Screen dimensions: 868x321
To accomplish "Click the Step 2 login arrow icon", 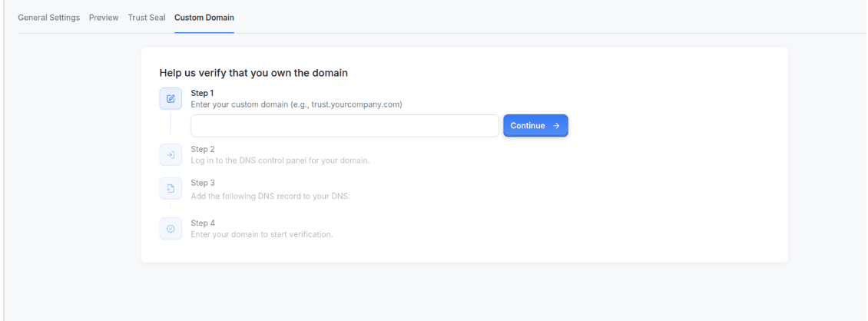I will (x=171, y=154).
